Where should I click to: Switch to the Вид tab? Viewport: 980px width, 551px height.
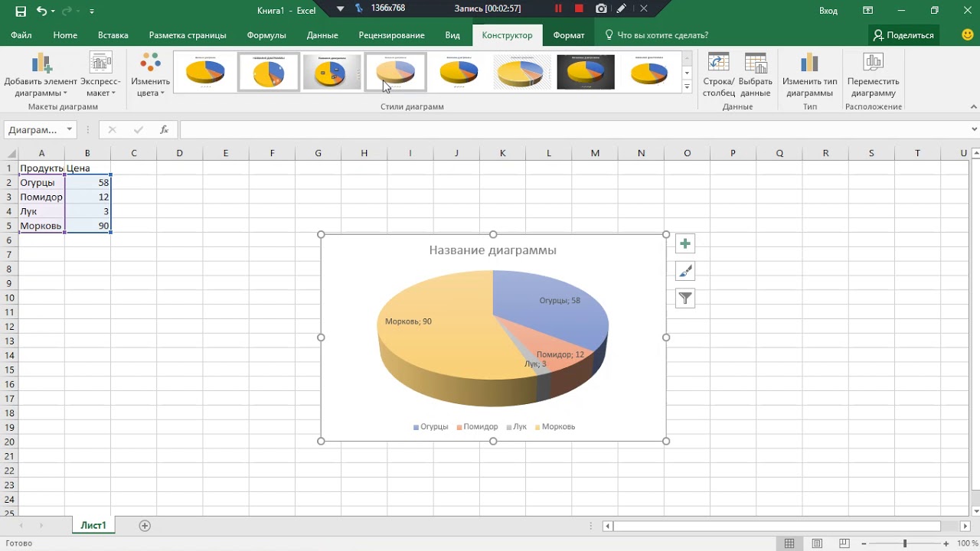(452, 35)
